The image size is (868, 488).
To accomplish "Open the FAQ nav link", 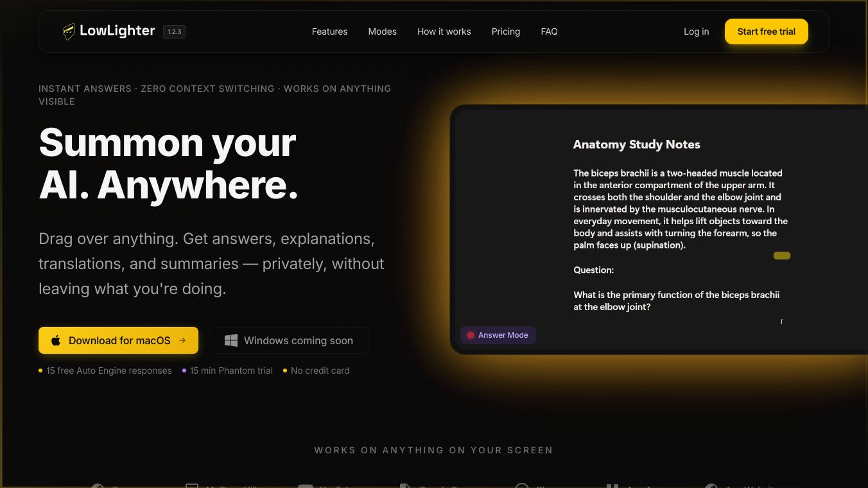I will [550, 31].
